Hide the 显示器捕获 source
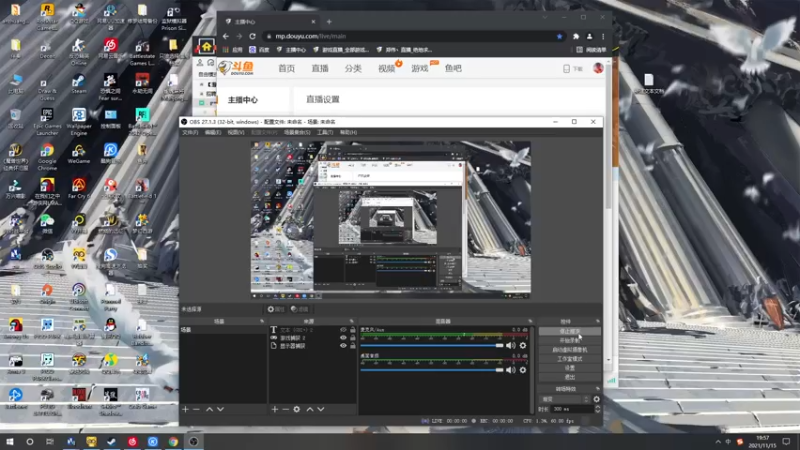Screen dimensions: 800x450 click(343, 345)
